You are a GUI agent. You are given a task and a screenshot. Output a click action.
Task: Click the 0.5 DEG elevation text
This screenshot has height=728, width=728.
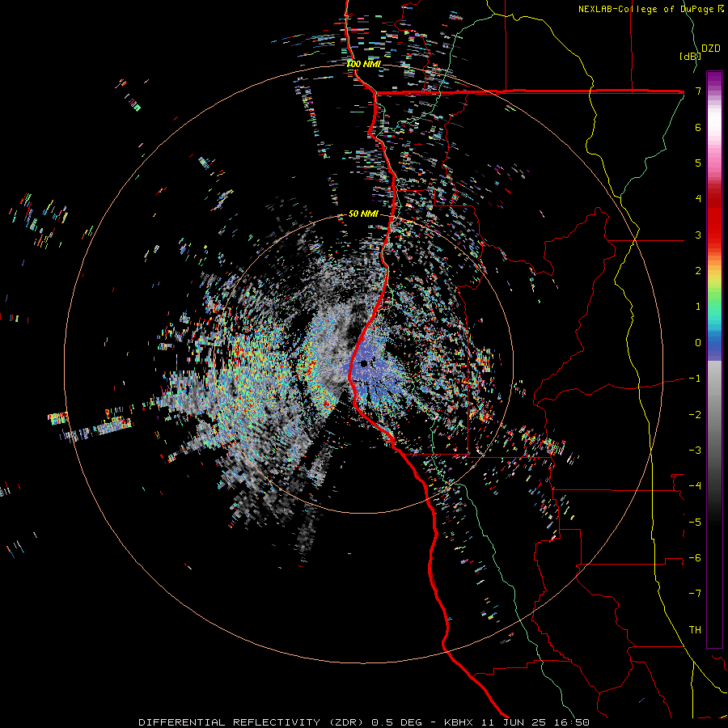[x=396, y=722]
